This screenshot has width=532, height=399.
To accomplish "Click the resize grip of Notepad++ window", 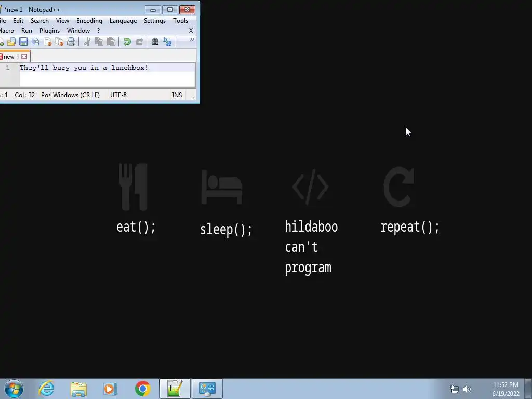I will (193, 97).
